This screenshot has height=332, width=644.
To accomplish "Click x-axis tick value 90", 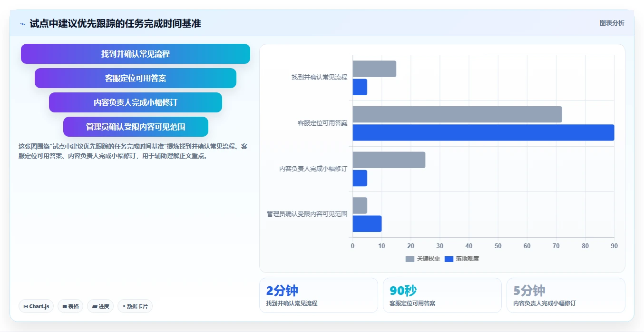I will coord(614,246).
